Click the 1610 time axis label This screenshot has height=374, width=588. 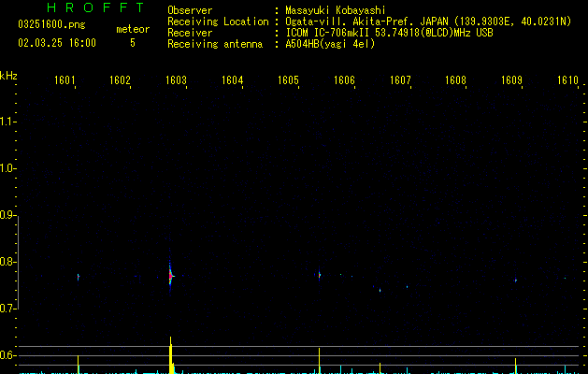pyautogui.click(x=567, y=79)
